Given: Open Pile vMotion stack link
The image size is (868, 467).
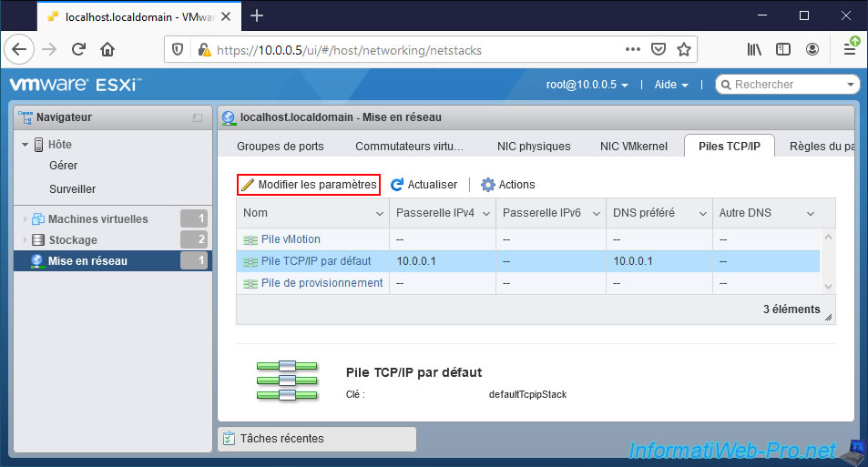Looking at the screenshot, I should [x=291, y=239].
